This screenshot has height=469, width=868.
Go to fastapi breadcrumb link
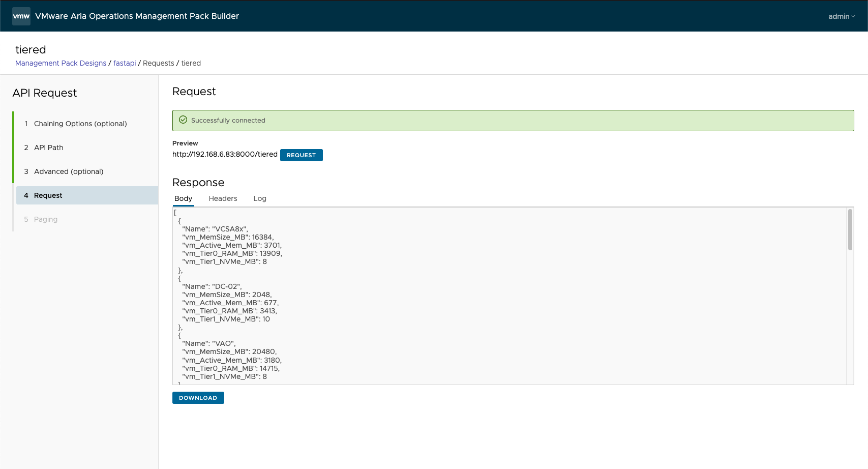click(x=125, y=63)
